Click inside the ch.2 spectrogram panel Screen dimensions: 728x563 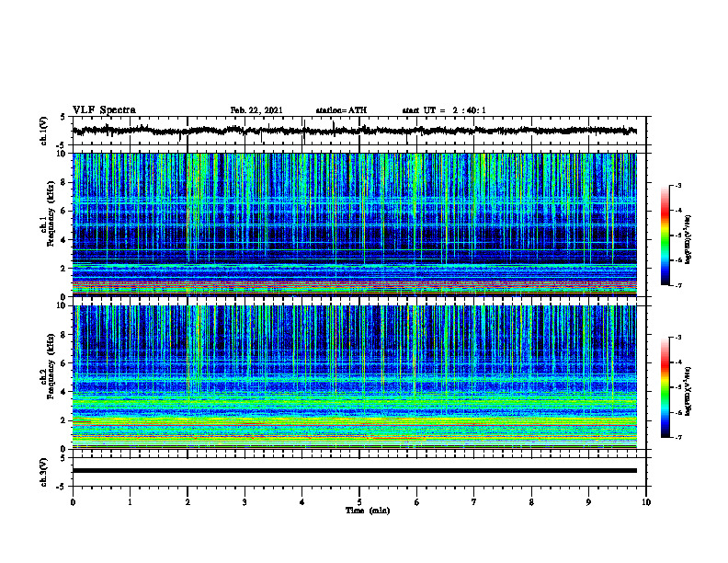[354, 377]
